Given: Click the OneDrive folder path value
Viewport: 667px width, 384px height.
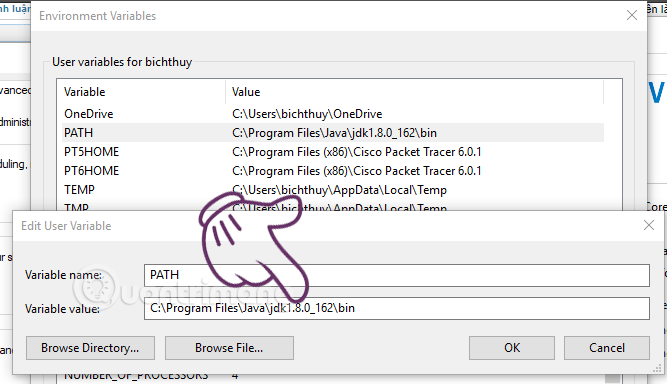Looking at the screenshot, I should (x=307, y=114).
